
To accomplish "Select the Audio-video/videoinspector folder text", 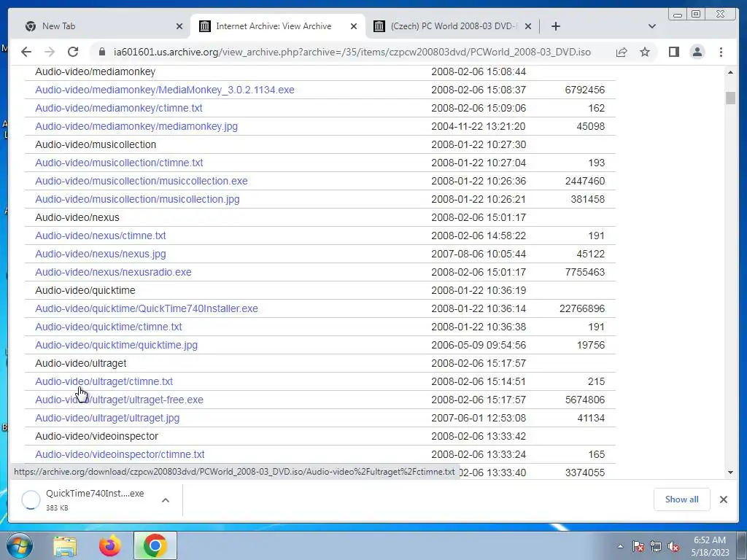I will click(97, 436).
